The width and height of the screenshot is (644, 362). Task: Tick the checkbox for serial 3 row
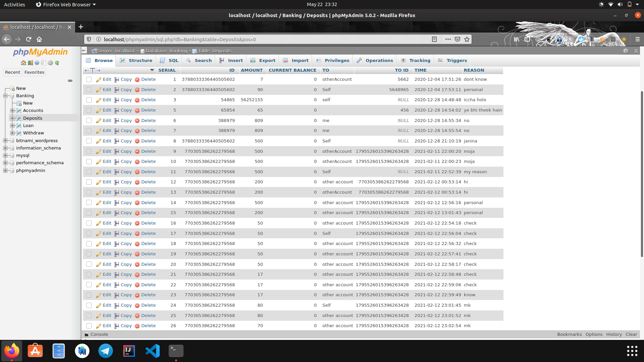coord(89,100)
